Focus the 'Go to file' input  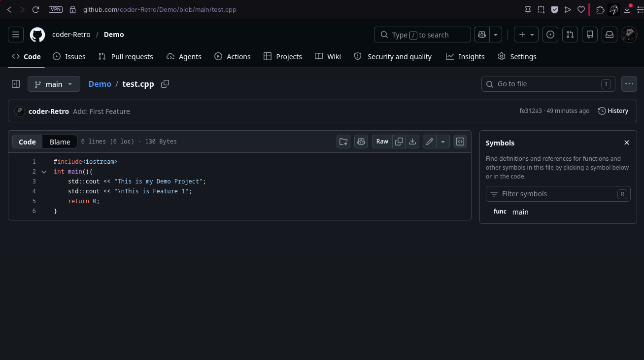pyautogui.click(x=548, y=84)
